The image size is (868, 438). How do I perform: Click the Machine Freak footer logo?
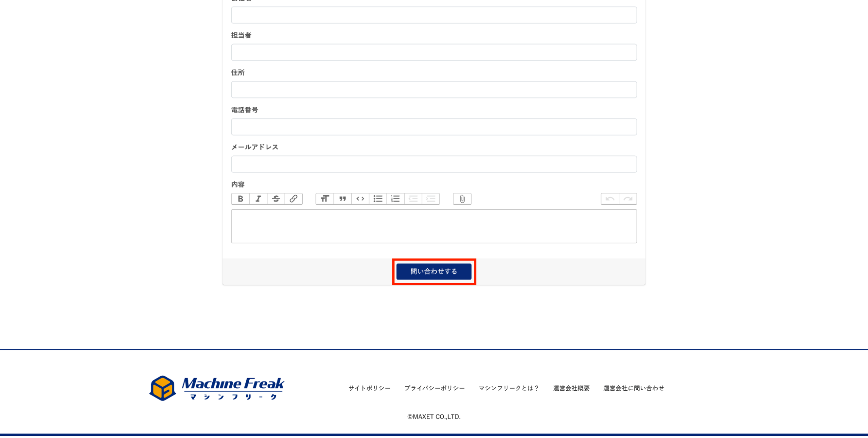click(x=216, y=388)
